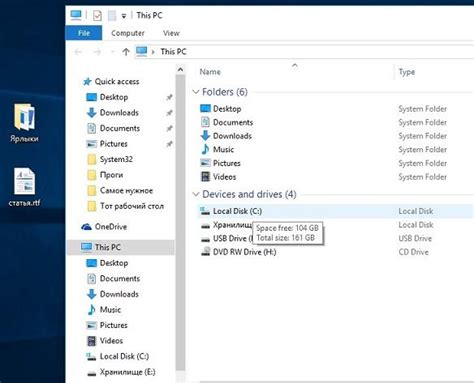Select Desktop under This PC in sidebar
The width and height of the screenshot is (474, 383).
107,263
